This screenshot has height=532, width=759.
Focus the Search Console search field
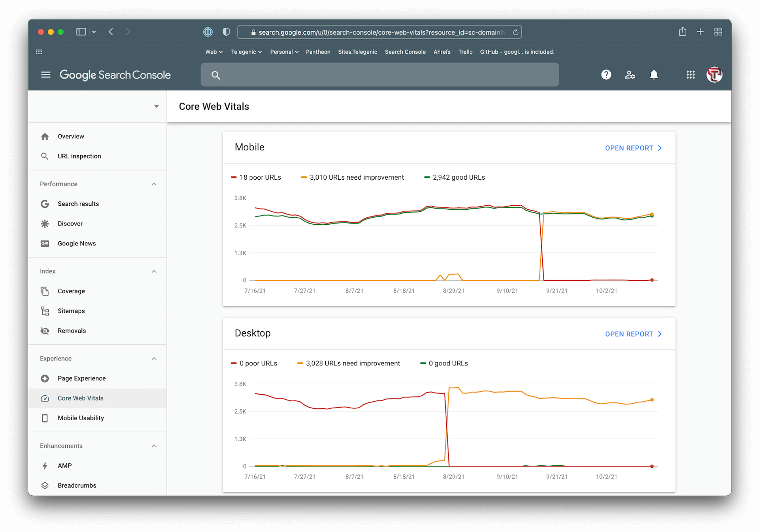[379, 75]
